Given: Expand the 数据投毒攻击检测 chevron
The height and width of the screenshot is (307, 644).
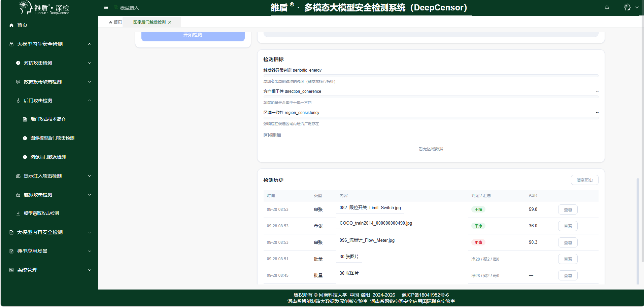Looking at the screenshot, I should 90,82.
